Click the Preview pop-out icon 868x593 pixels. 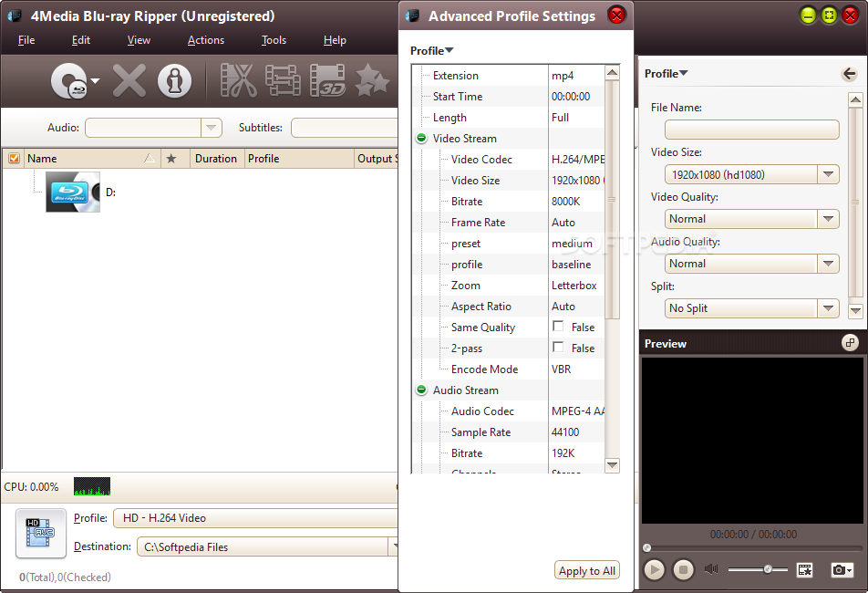(x=850, y=343)
